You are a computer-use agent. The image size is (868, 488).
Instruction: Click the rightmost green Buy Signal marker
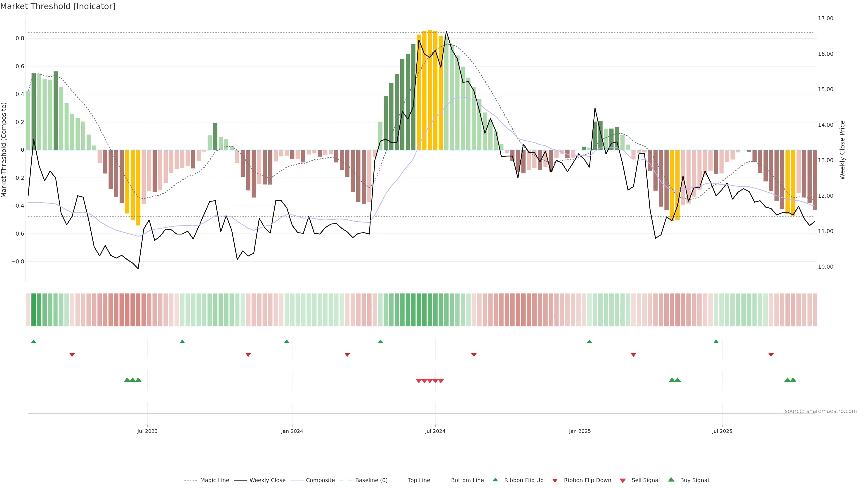793,380
